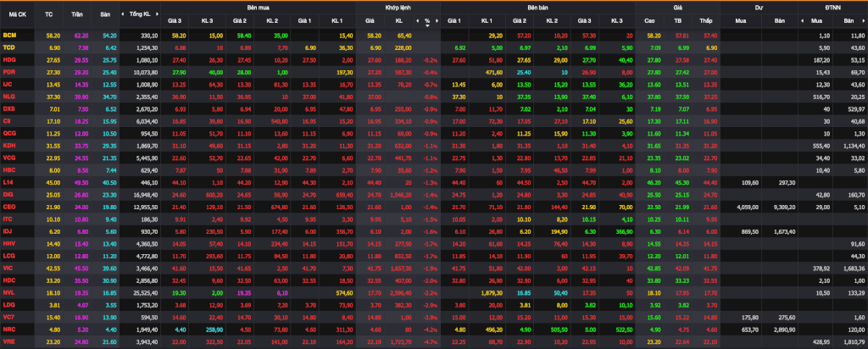Select the VRE ticker

[x=9, y=342]
